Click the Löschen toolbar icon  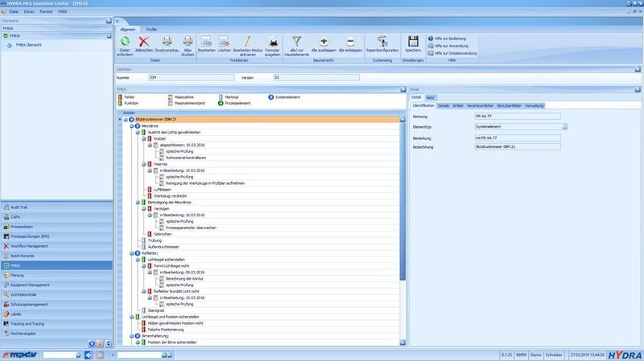click(225, 42)
